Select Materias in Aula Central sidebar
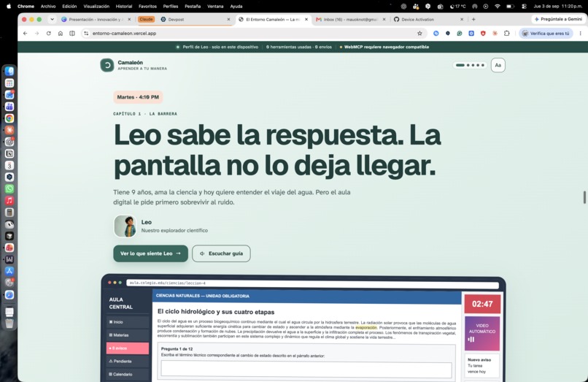This screenshot has height=382, width=588. pyautogui.click(x=128, y=335)
